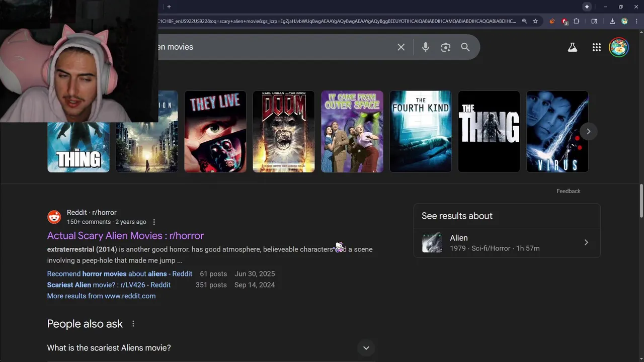The height and width of the screenshot is (362, 644).
Task: Select the Doom movie poster
Action: tap(284, 131)
